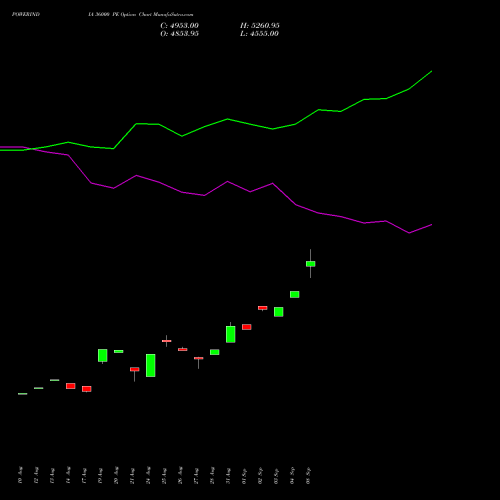Click the 14 Aug date label
This screenshot has width=500, height=500.
pos(68,475)
